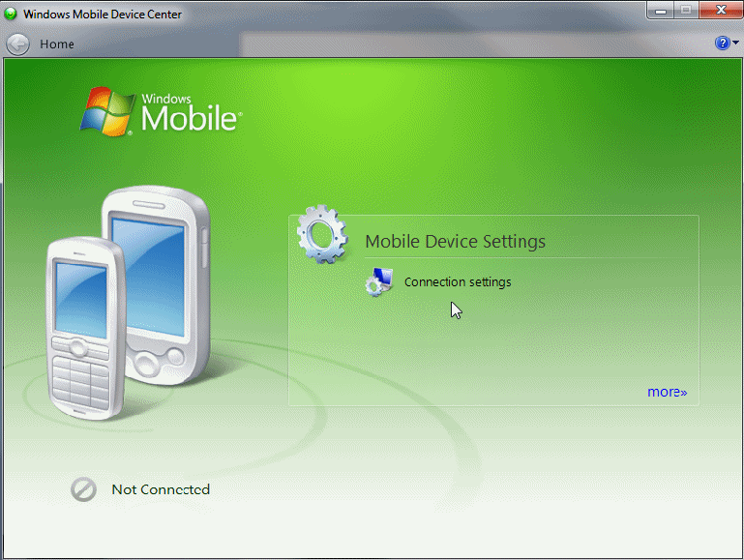Click the title bar application icon
This screenshot has width=744, height=560.
click(x=10, y=14)
